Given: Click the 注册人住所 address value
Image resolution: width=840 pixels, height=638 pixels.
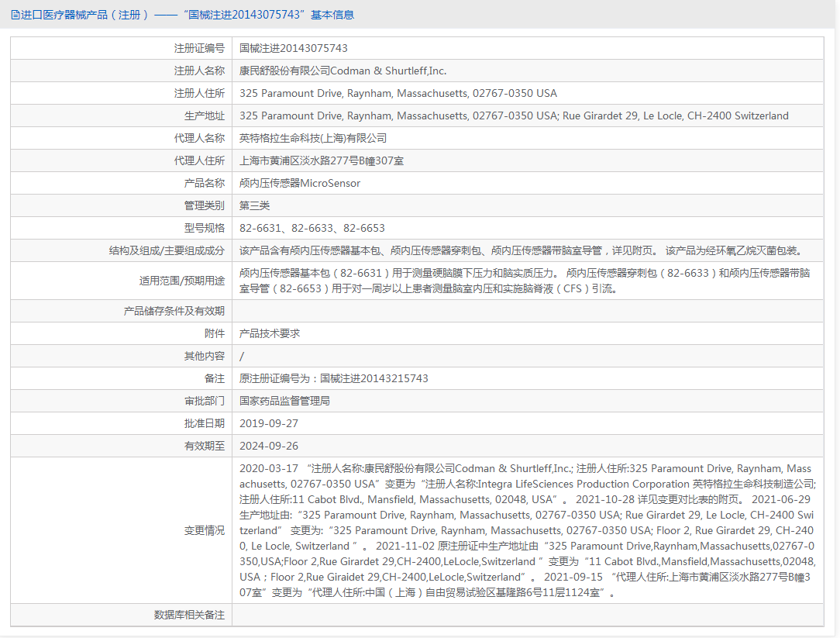Looking at the screenshot, I should pyautogui.click(x=398, y=93).
